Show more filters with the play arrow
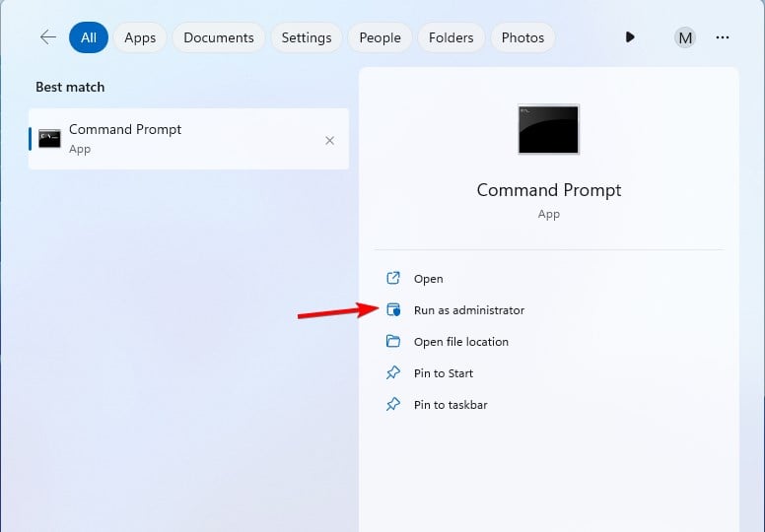 point(630,37)
